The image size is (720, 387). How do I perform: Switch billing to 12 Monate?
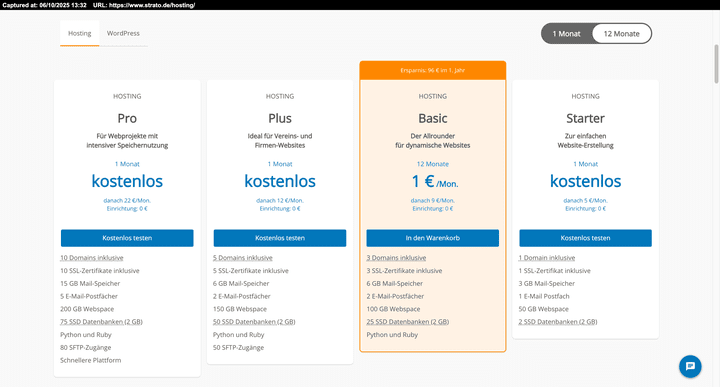621,34
